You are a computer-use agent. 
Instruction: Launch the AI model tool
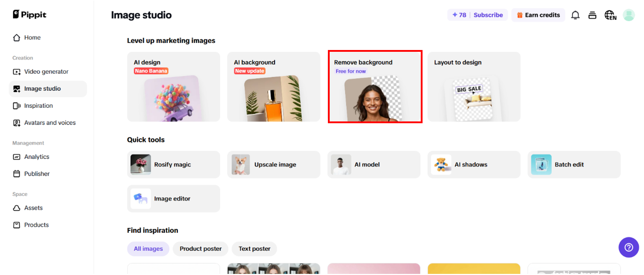point(374,165)
